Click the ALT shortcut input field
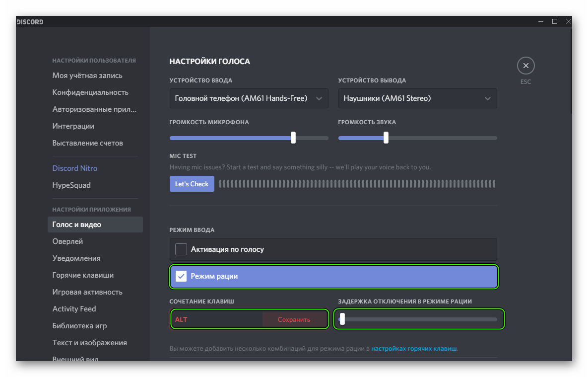This screenshot has height=377, width=588. pyautogui.click(x=217, y=319)
